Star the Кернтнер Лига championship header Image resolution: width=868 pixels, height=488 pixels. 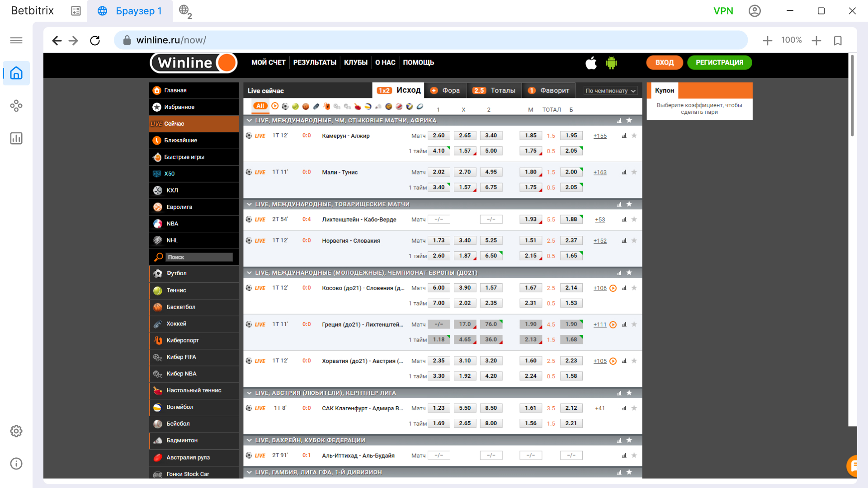pyautogui.click(x=629, y=393)
